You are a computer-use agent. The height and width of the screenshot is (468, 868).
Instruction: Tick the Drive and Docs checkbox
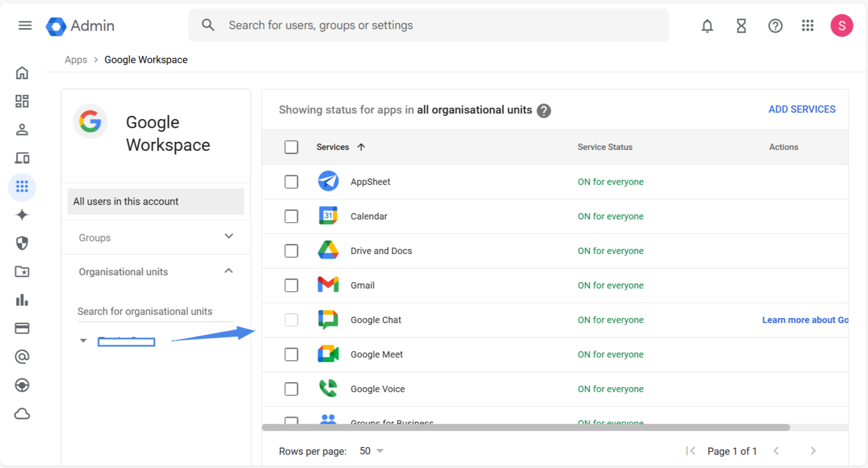click(292, 250)
